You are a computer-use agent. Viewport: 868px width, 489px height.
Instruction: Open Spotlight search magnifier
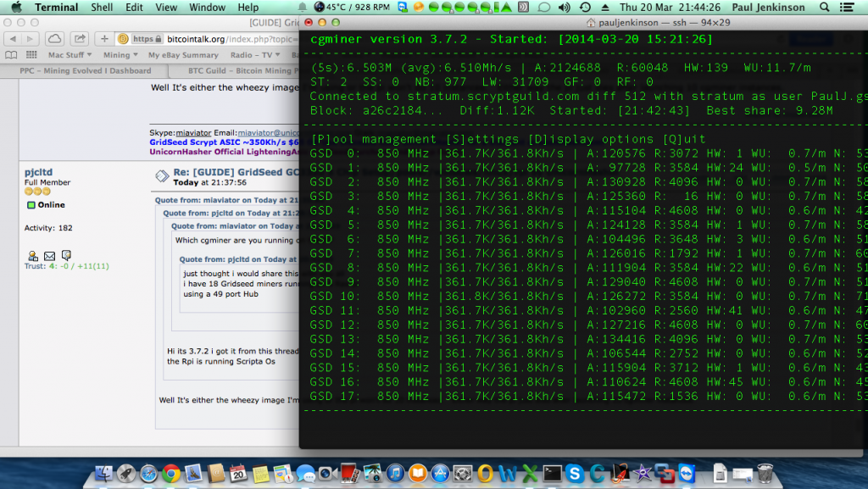824,7
